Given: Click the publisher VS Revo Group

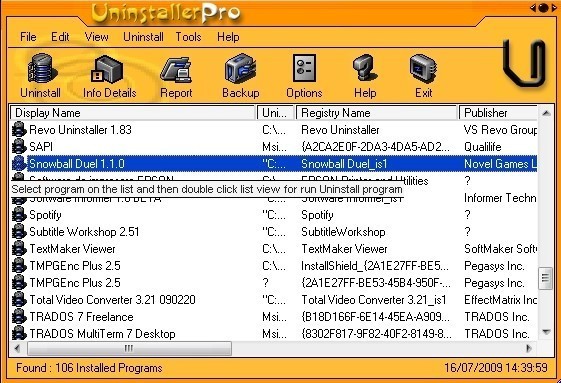Looking at the screenshot, I should [x=501, y=130].
